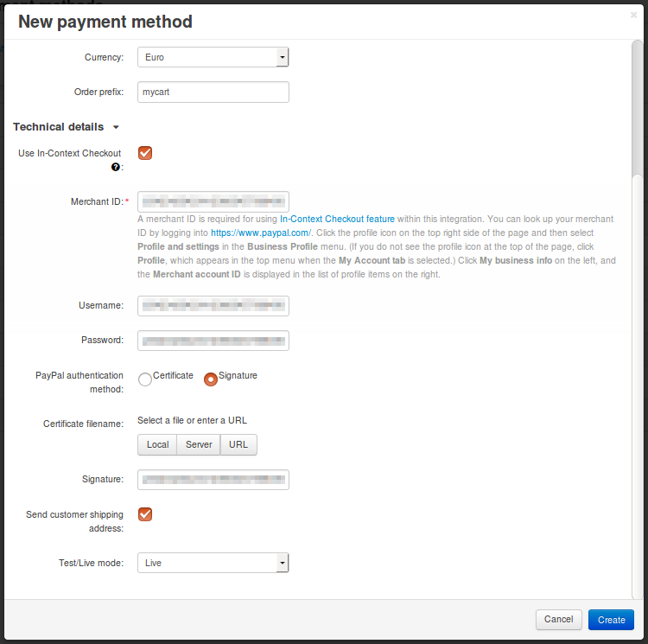Click the Create button

611,620
